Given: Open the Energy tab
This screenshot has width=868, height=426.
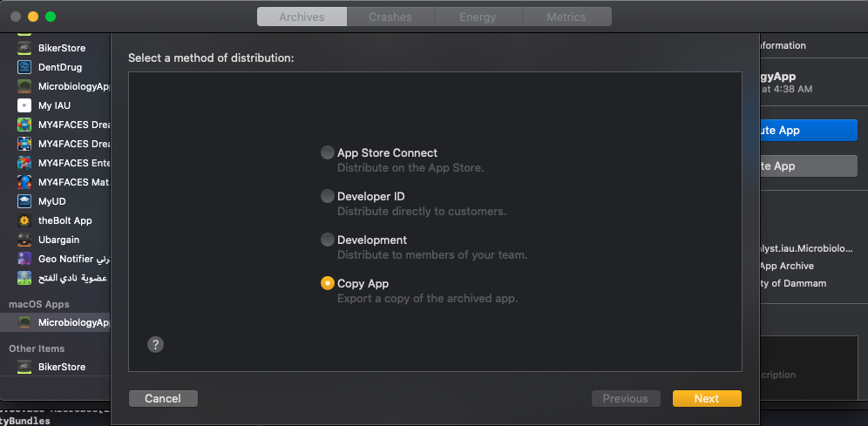Looking at the screenshot, I should 478,17.
